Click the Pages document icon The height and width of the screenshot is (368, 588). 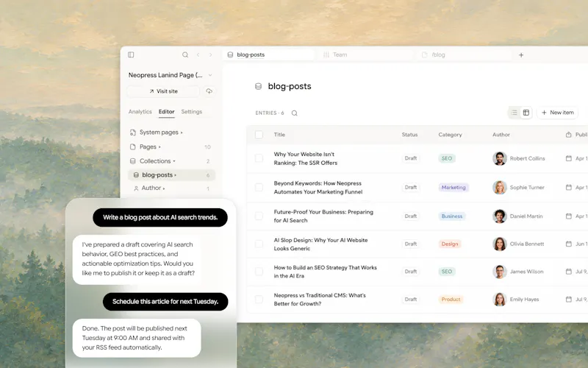[133, 146]
